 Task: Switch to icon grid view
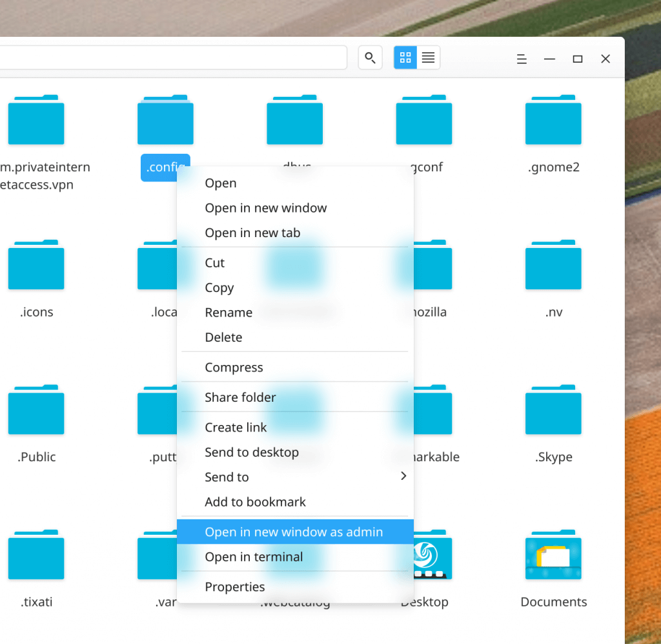click(405, 58)
